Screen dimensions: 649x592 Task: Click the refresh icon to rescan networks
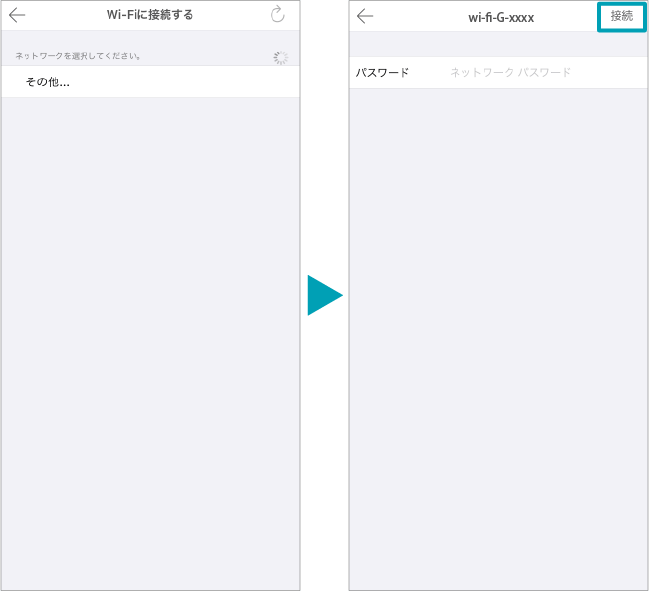tap(278, 15)
